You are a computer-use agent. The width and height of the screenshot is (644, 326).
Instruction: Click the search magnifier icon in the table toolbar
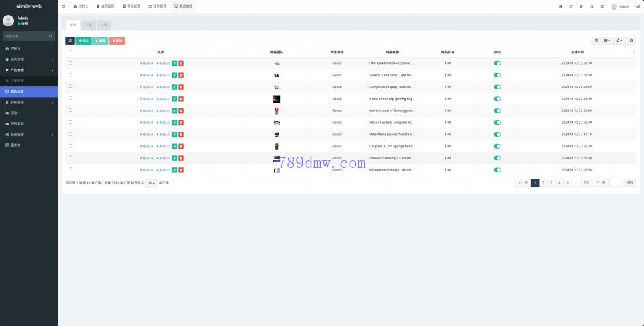tap(632, 40)
